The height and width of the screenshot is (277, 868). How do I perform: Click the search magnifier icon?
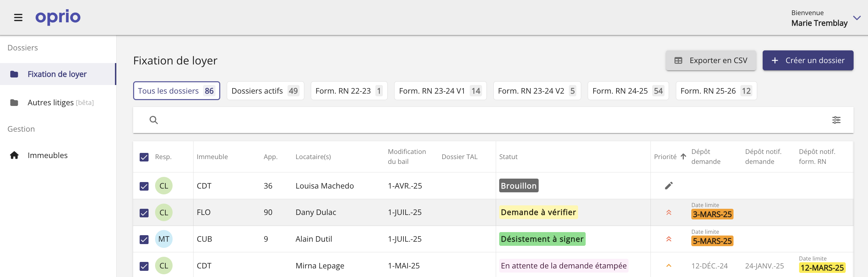pos(154,120)
